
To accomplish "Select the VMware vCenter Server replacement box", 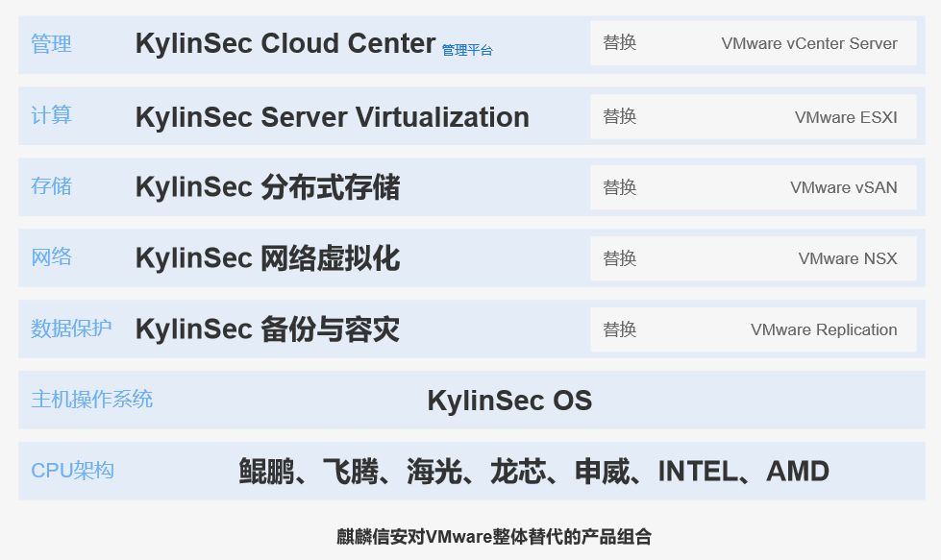I will click(753, 43).
